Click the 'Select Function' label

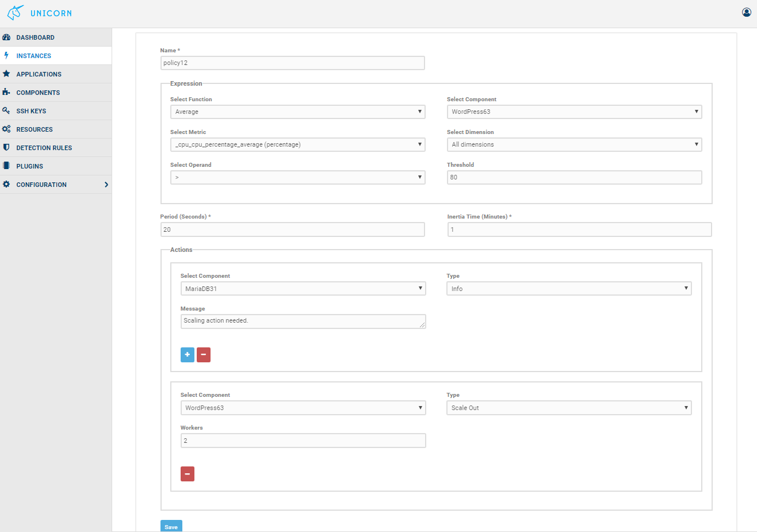[x=191, y=99]
